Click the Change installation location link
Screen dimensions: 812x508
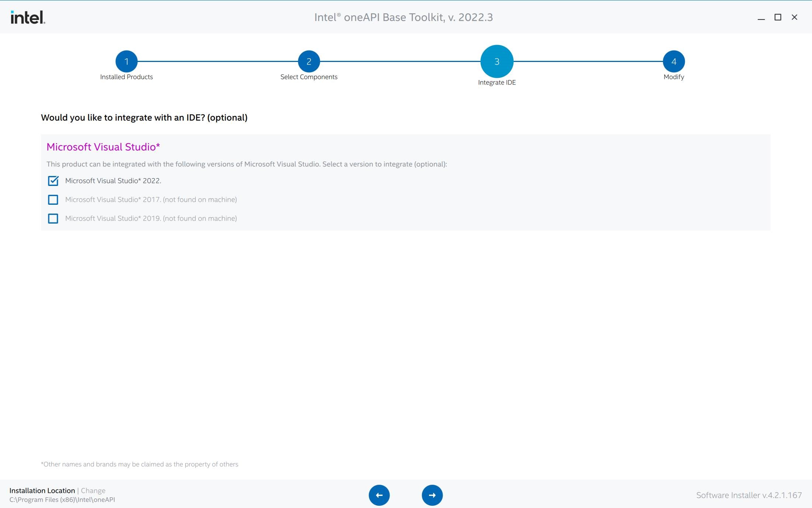click(93, 490)
